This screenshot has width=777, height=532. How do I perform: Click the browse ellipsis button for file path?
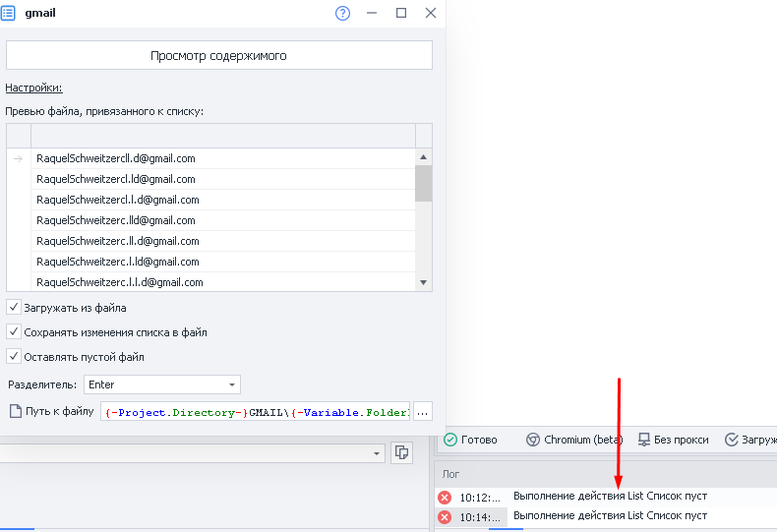[x=423, y=411]
